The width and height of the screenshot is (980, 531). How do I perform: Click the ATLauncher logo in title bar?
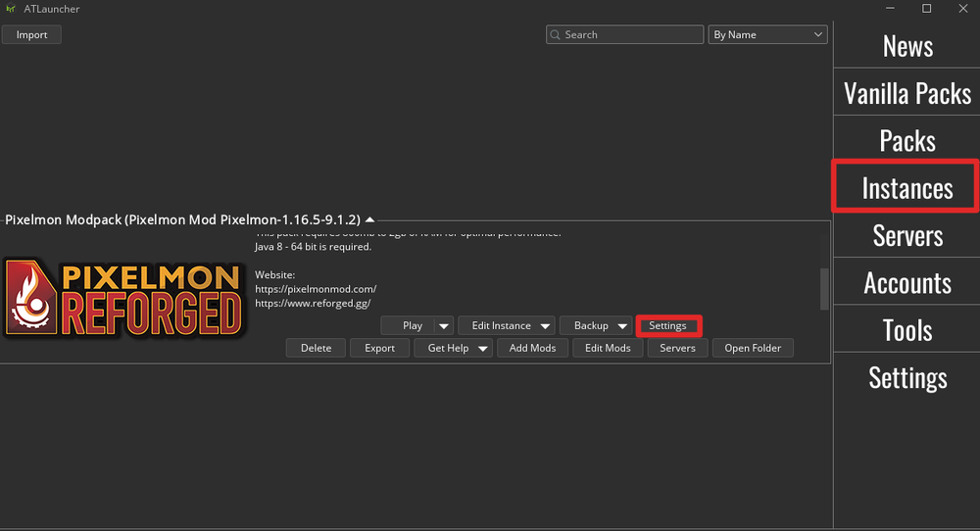click(x=10, y=9)
